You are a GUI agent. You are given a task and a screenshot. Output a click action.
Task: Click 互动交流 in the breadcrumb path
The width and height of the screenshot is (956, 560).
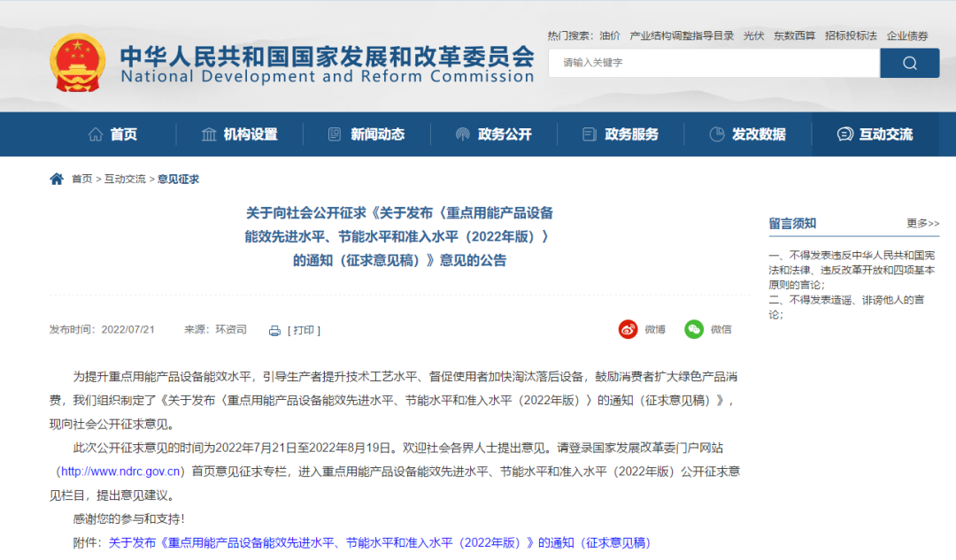(125, 179)
